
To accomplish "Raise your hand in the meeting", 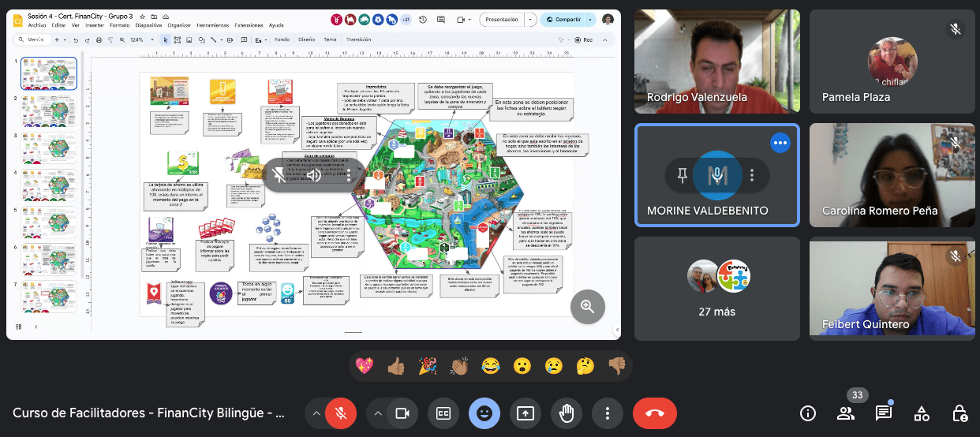I will pyautogui.click(x=566, y=413).
